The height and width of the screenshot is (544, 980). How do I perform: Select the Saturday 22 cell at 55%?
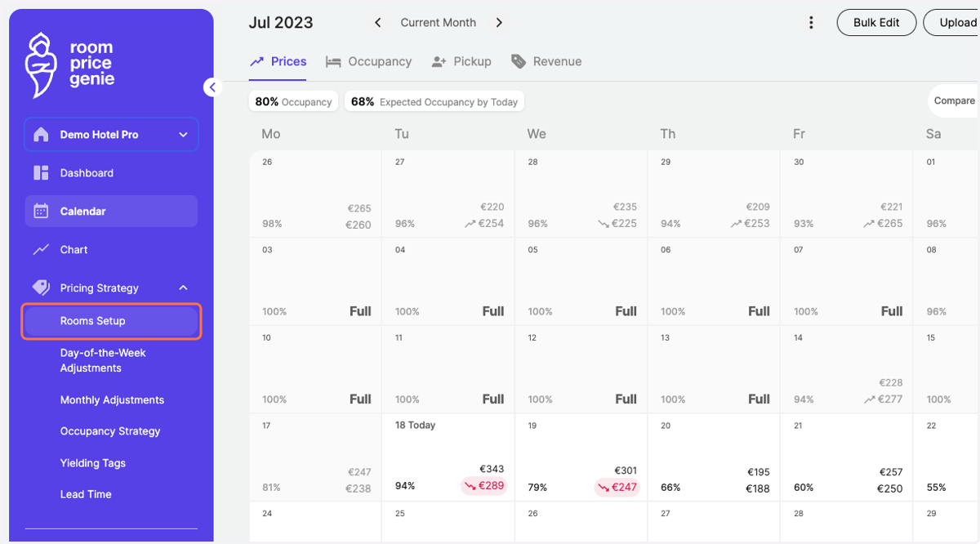947,457
